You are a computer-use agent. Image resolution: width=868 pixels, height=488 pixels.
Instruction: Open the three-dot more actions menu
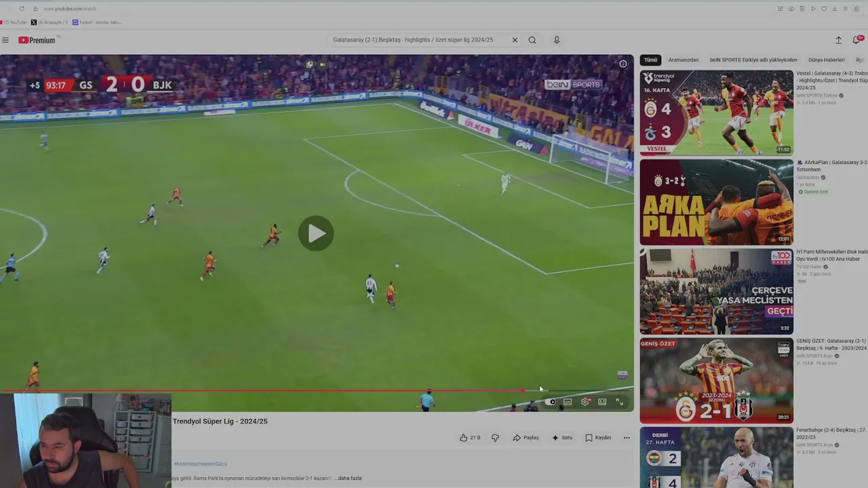pyautogui.click(x=627, y=438)
